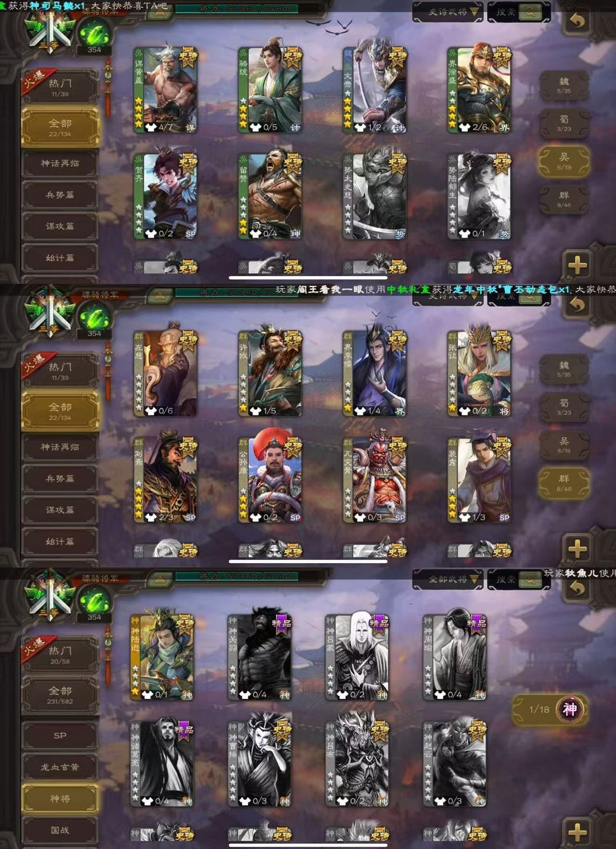This screenshot has width=616, height=849.
Task: Open the 黄盖 hero card
Action: pos(165,90)
